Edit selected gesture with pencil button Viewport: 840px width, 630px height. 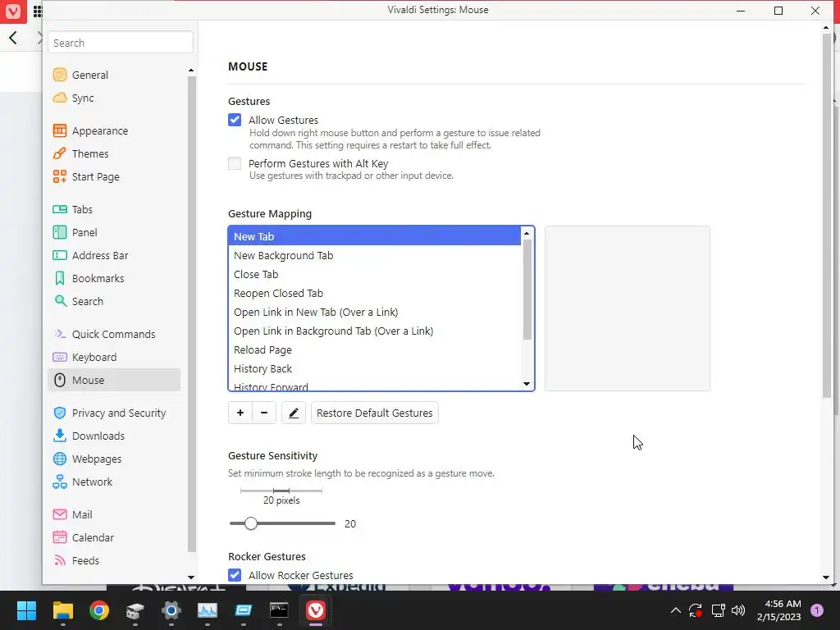click(x=294, y=413)
